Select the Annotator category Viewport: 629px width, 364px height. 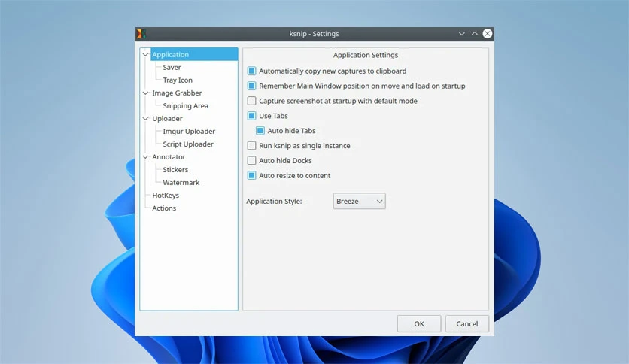pos(169,157)
